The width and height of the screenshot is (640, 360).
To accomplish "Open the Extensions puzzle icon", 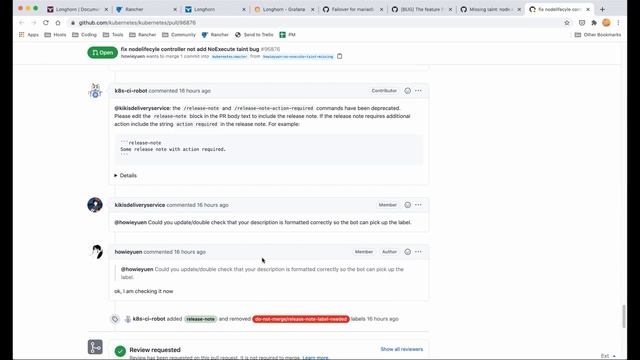I will 594,23.
